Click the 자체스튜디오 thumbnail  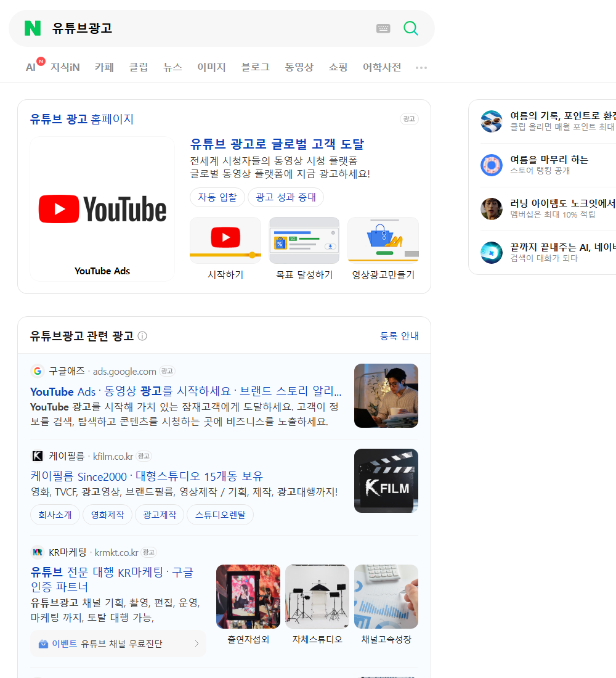click(317, 596)
